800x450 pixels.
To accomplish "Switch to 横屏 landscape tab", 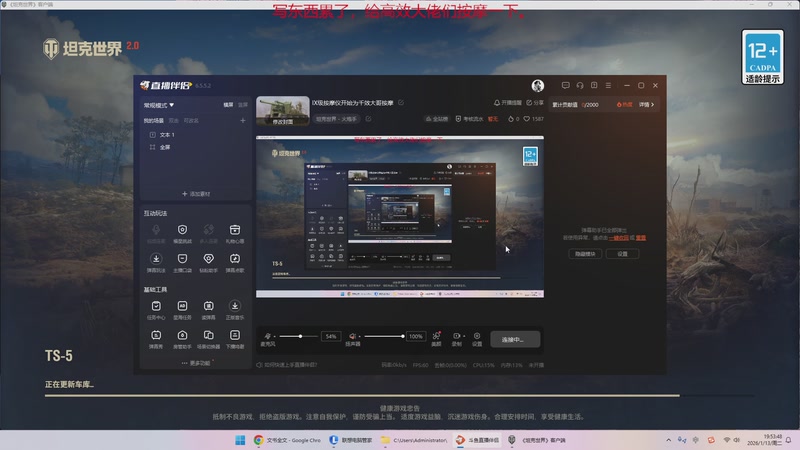I will point(228,105).
